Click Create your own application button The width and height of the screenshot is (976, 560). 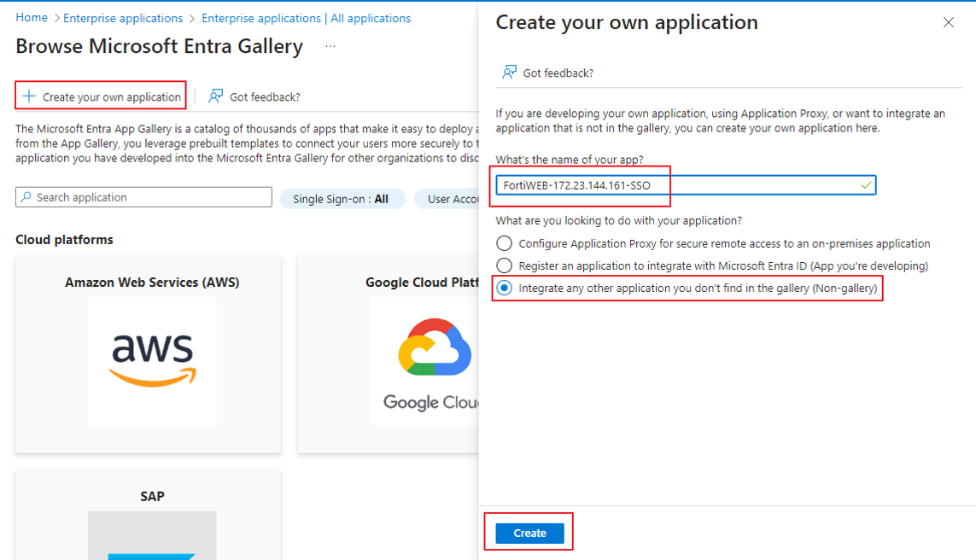click(x=102, y=96)
